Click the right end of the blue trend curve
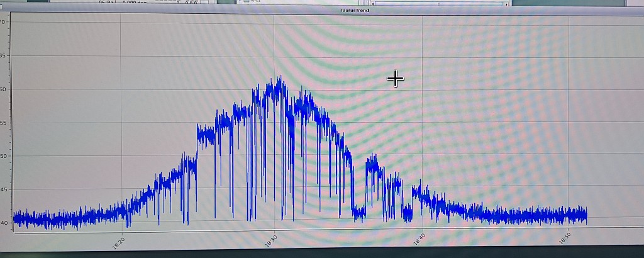The image size is (644, 258). coord(586,216)
